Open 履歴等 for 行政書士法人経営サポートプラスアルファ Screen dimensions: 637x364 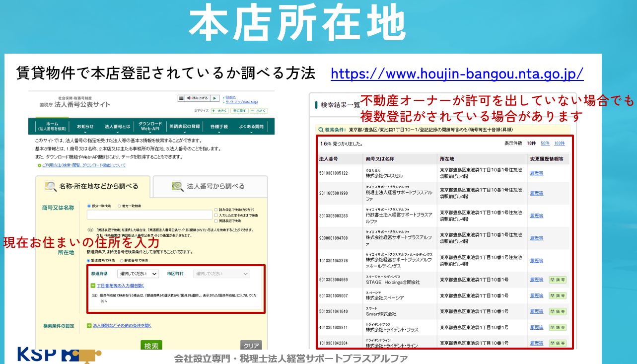[x=536, y=216]
